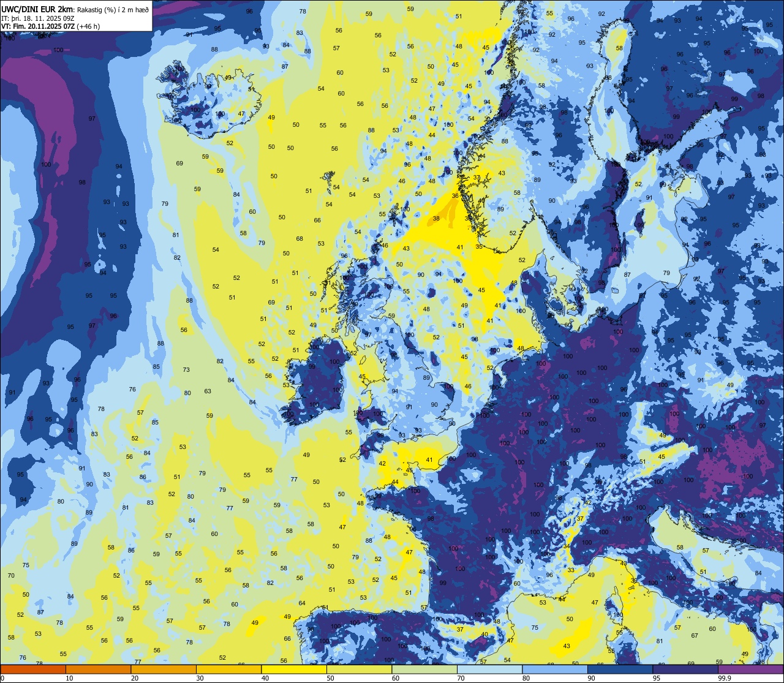
Task: Click the "33" humidity value on the map
Action: [x=571, y=570]
